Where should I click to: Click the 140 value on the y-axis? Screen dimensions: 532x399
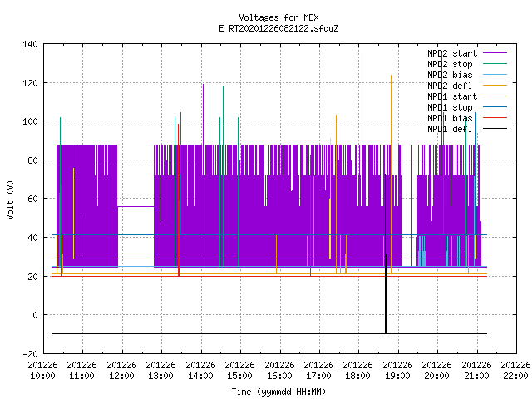pos(30,44)
